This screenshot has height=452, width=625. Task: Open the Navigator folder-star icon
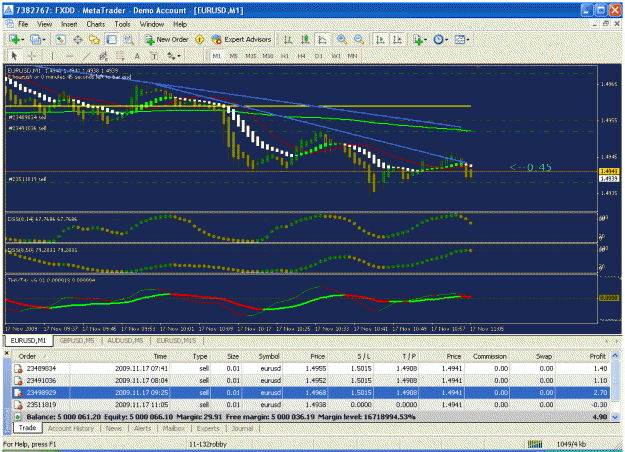pyautogui.click(x=94, y=39)
